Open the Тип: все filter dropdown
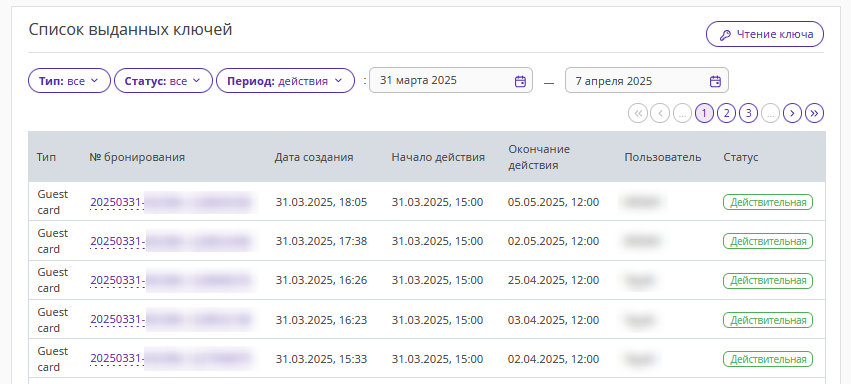This screenshot has height=384, width=851. (x=69, y=81)
